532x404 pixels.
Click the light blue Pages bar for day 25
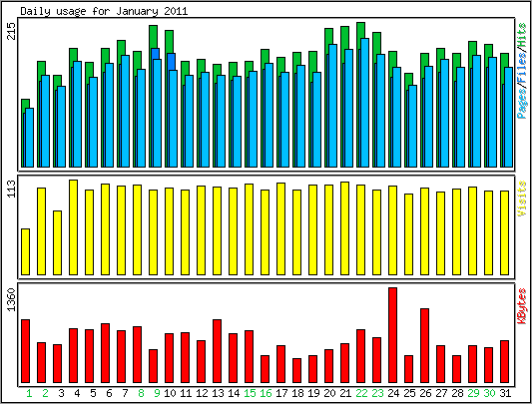point(412,126)
